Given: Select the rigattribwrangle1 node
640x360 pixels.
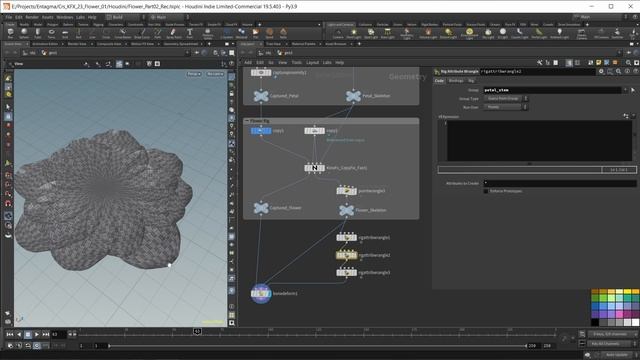Looking at the screenshot, I should [347, 237].
